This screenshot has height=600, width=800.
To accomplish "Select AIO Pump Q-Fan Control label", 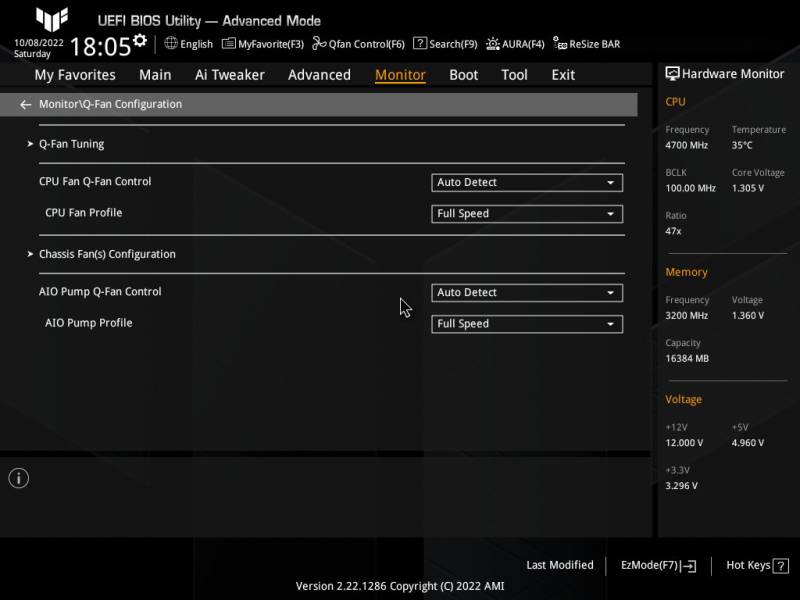I will [x=100, y=292].
